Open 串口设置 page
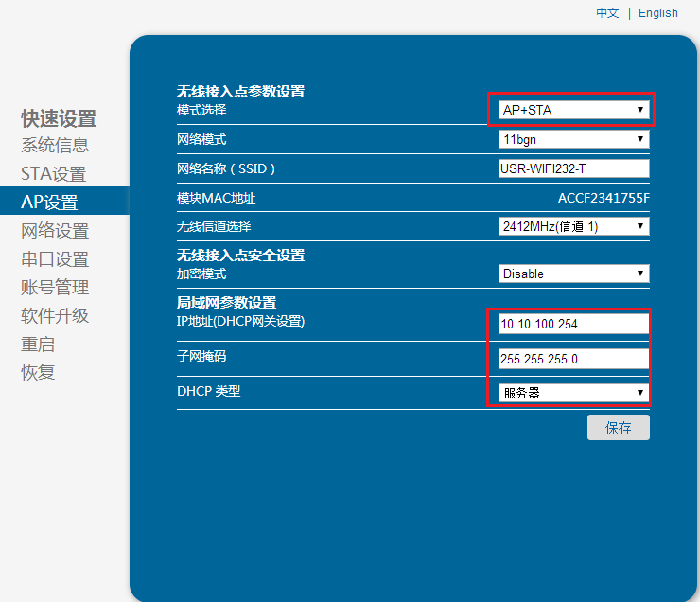700x602 pixels. pos(55,259)
